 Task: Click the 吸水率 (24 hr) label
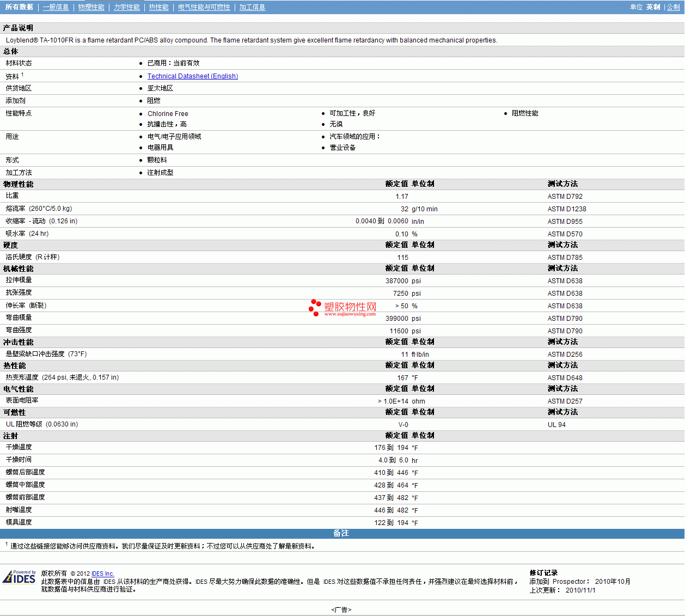(x=27, y=234)
